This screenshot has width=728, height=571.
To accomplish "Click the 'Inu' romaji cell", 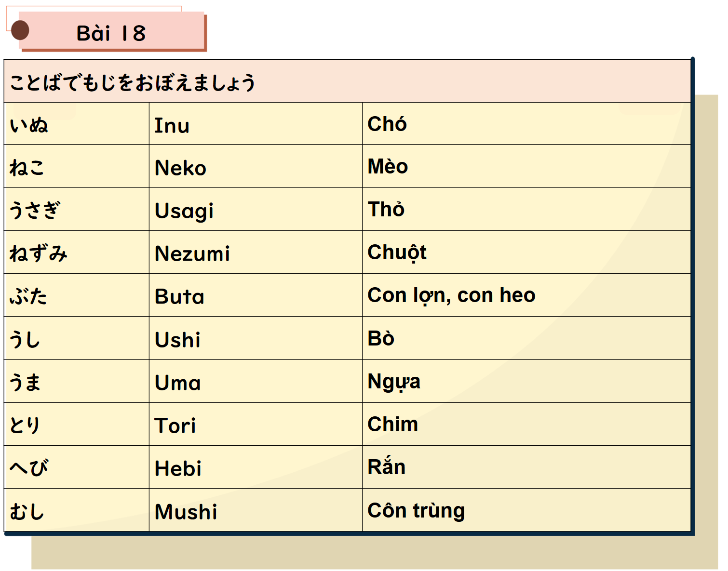I will pyautogui.click(x=256, y=124).
